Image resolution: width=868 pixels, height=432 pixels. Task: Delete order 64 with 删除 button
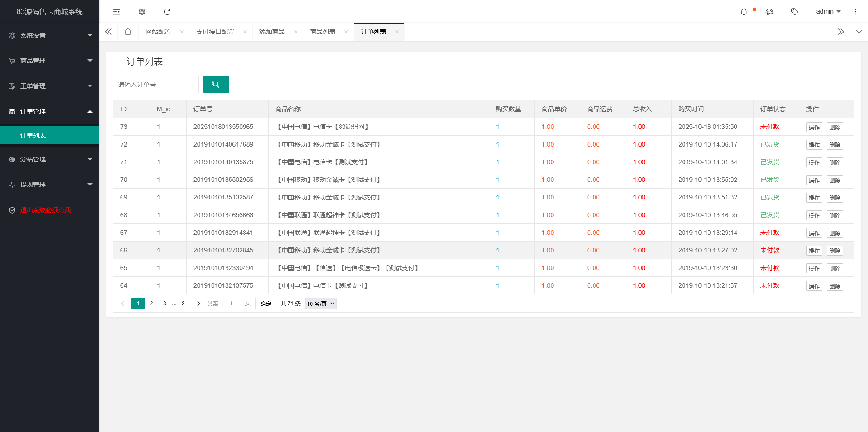pyautogui.click(x=835, y=286)
